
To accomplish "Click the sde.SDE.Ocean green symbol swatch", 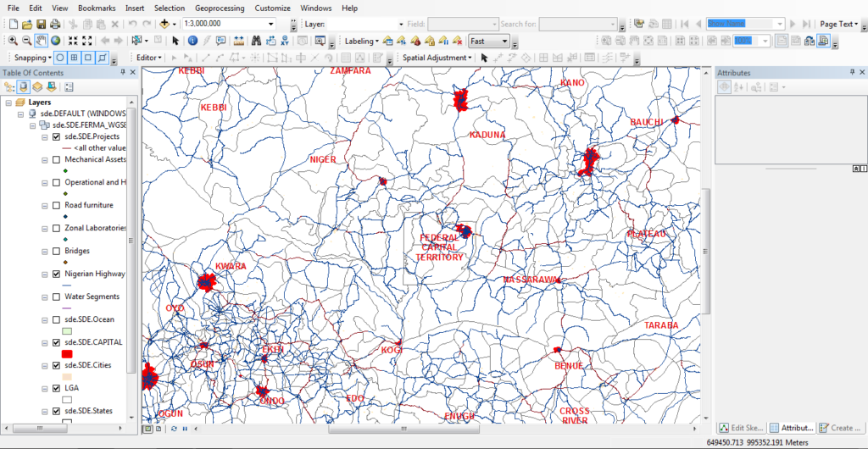I will click(68, 330).
